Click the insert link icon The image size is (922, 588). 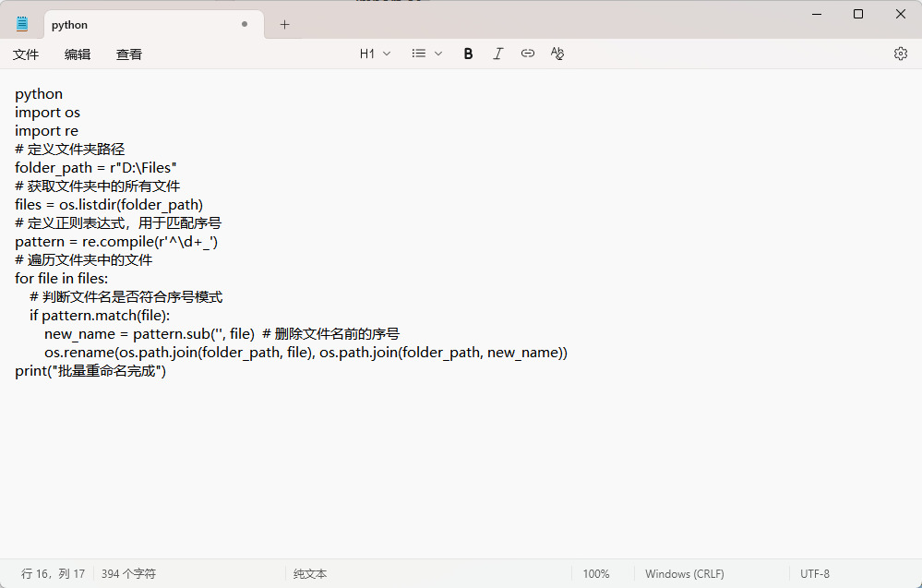tap(528, 54)
